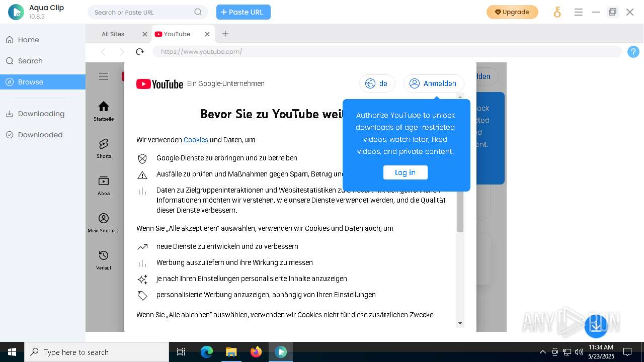Close the YouTube tab
This screenshot has height=362, width=644.
207,34
